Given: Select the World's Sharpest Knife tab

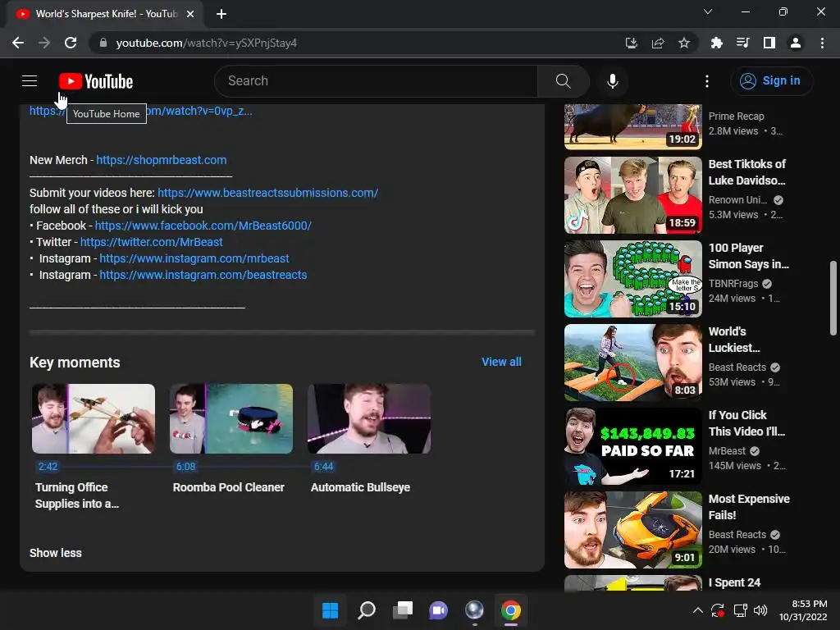Looking at the screenshot, I should (104, 14).
